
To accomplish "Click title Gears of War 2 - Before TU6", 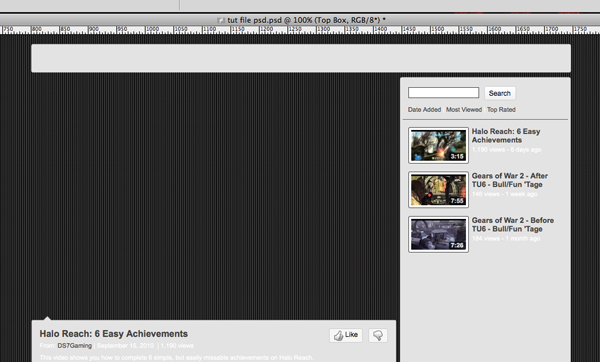I will tap(513, 225).
